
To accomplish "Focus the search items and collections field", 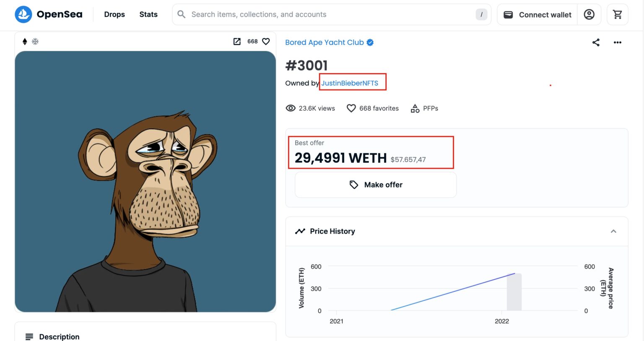I will 331,15.
